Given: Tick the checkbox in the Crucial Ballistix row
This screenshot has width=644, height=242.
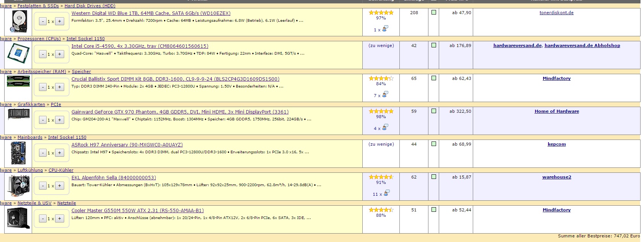Looking at the screenshot, I should [x=434, y=78].
